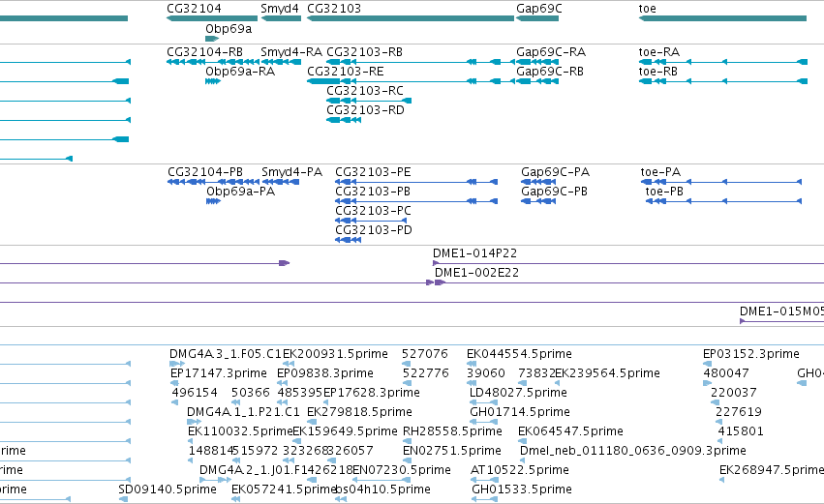The height and width of the screenshot is (504, 824).
Task: Click the CG32103-RD transcript label
Action: tap(365, 110)
